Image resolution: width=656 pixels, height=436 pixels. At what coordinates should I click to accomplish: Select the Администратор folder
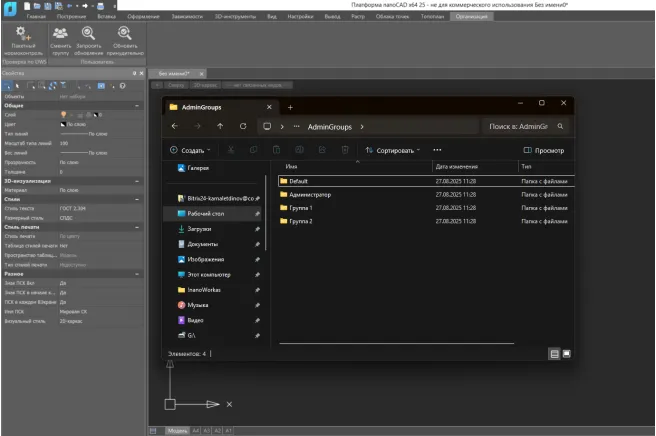(310, 194)
